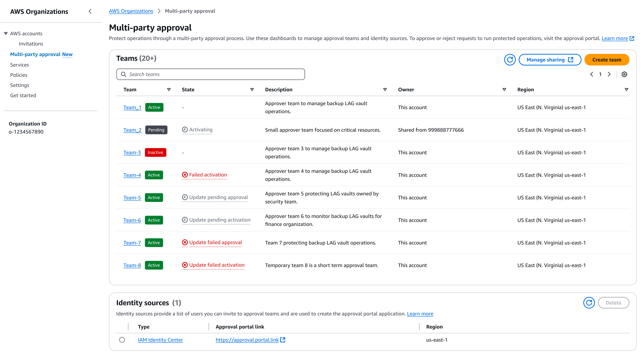Open Manage sharing in new tab

click(550, 60)
